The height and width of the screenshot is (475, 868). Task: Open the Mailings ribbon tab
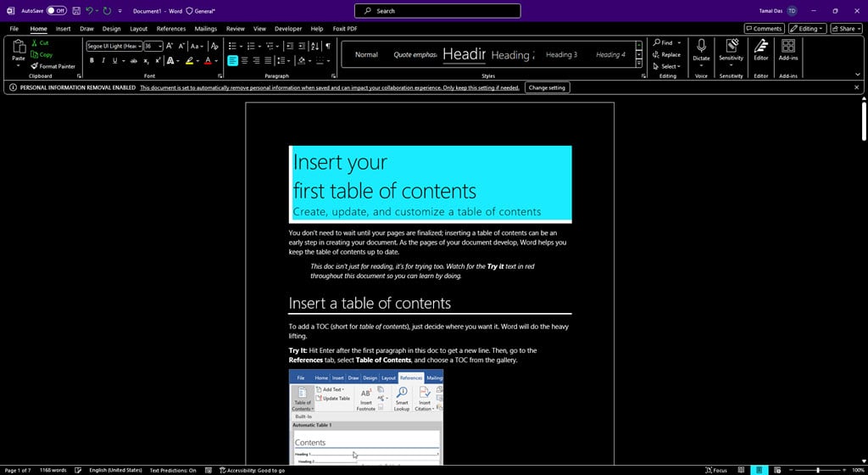click(205, 28)
